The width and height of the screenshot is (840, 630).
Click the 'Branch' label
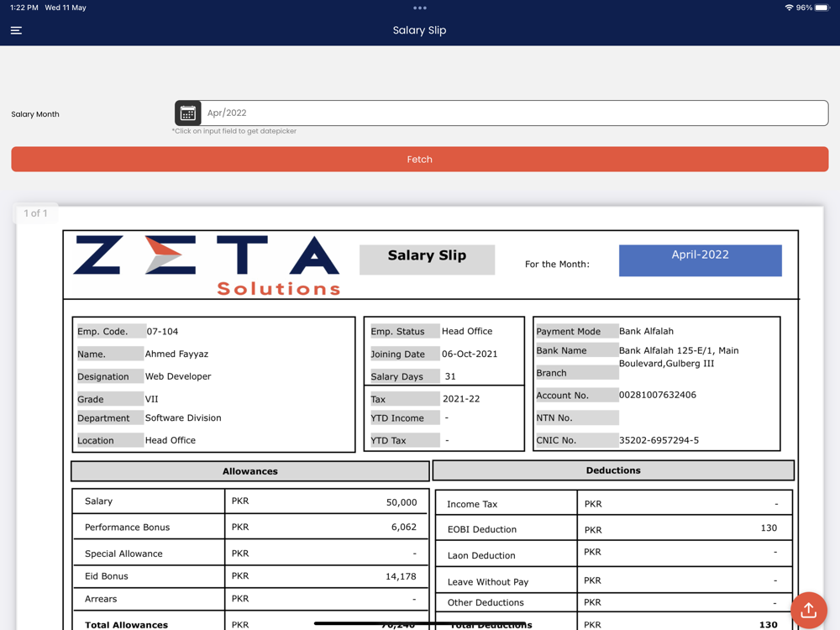pyautogui.click(x=551, y=373)
